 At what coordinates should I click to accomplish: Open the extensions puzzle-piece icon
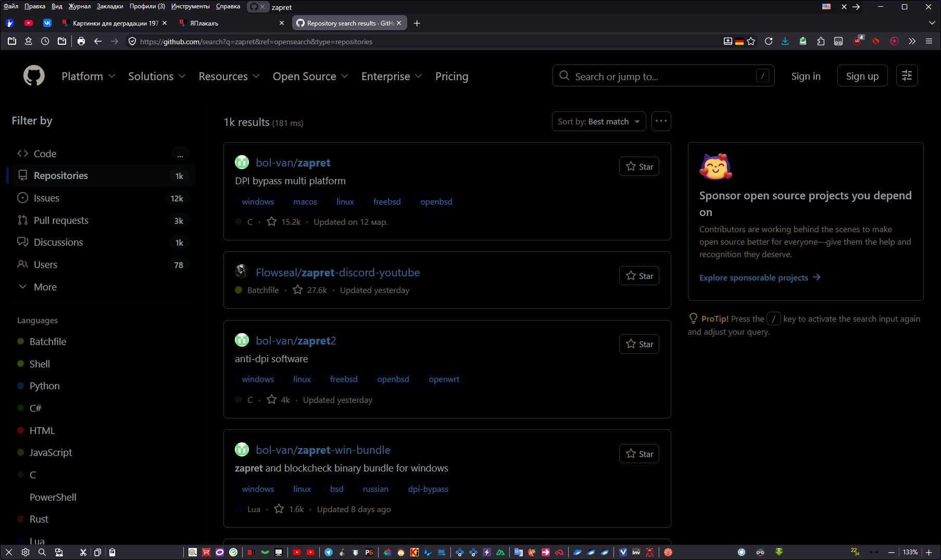pyautogui.click(x=821, y=42)
